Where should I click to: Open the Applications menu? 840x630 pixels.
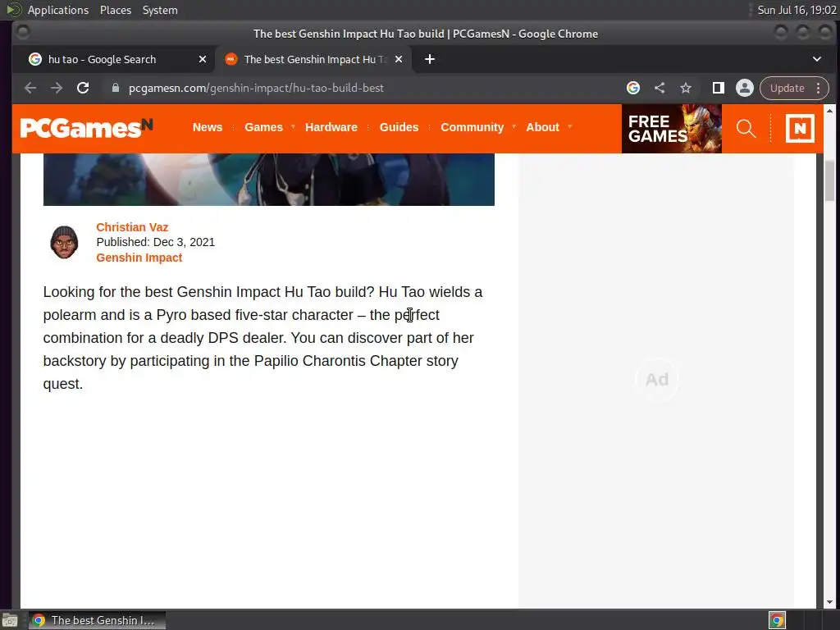coord(58,10)
